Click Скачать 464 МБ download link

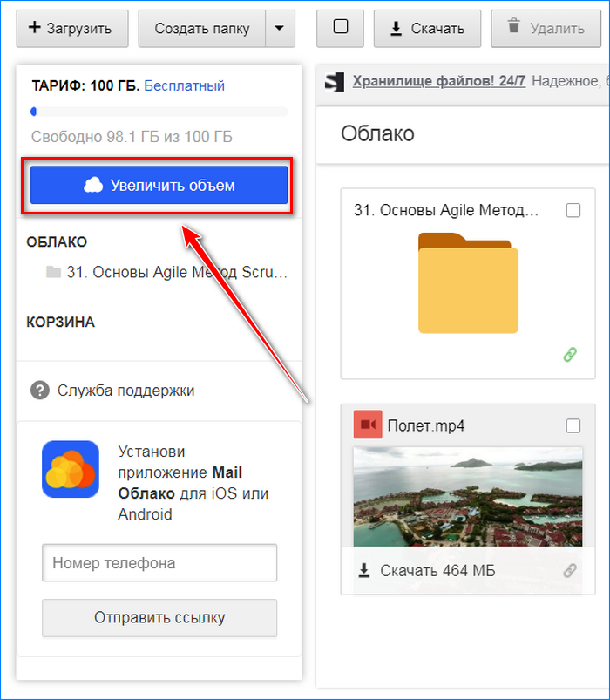[x=427, y=570]
